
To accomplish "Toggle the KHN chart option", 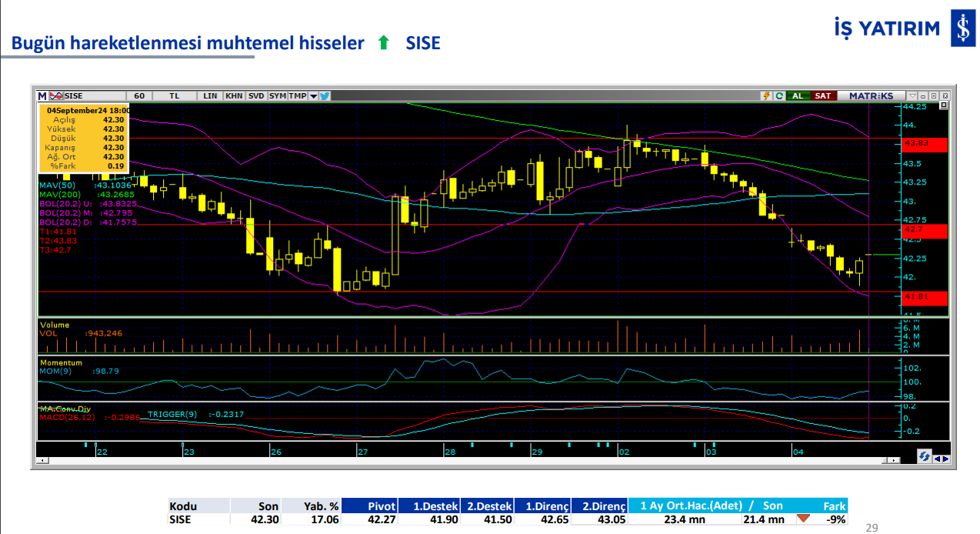I will pos(234,96).
